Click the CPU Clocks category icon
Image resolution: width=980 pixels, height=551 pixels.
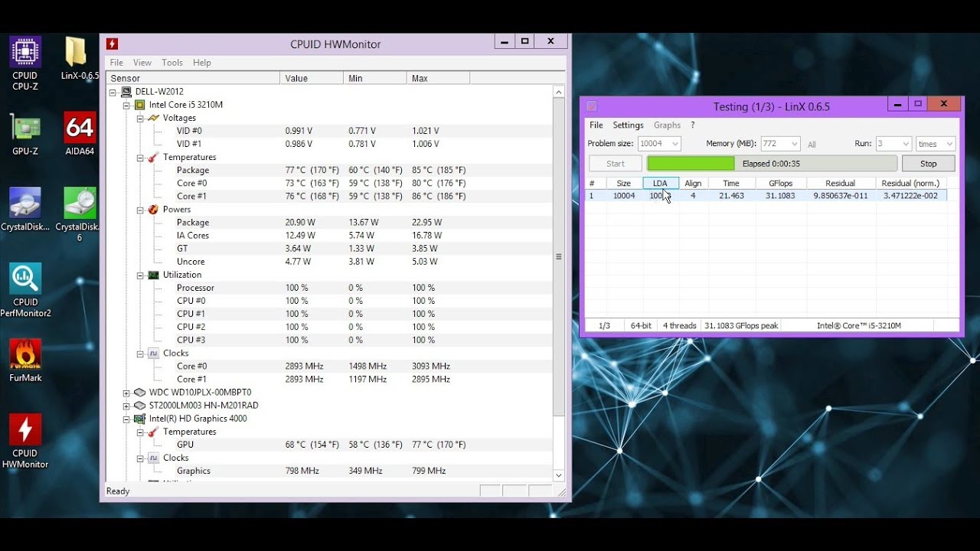point(153,353)
